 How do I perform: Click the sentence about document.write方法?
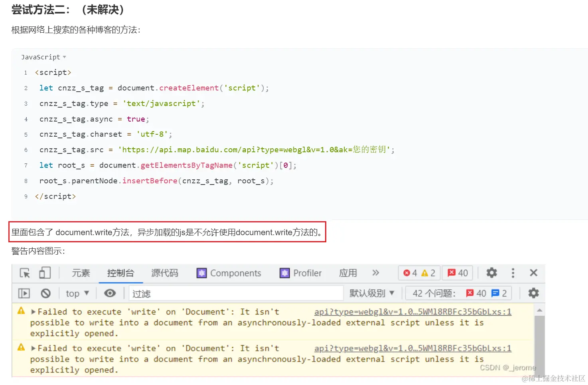tap(167, 232)
